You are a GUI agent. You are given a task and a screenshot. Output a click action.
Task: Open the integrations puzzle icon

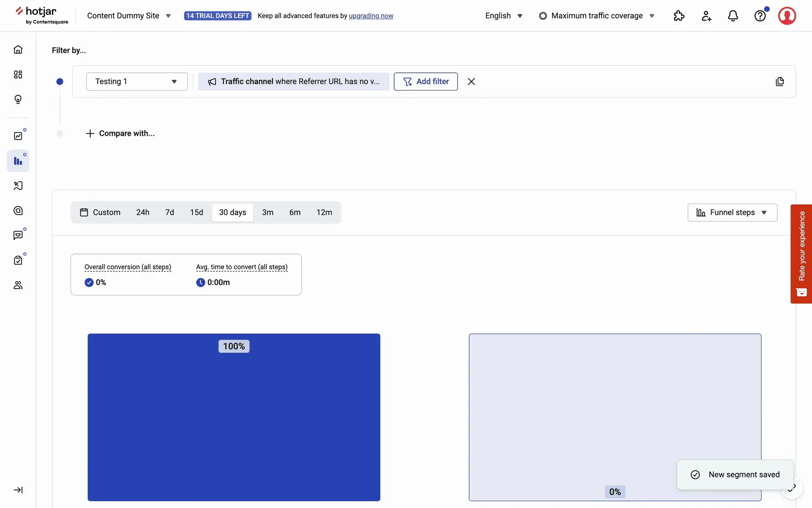click(x=679, y=16)
